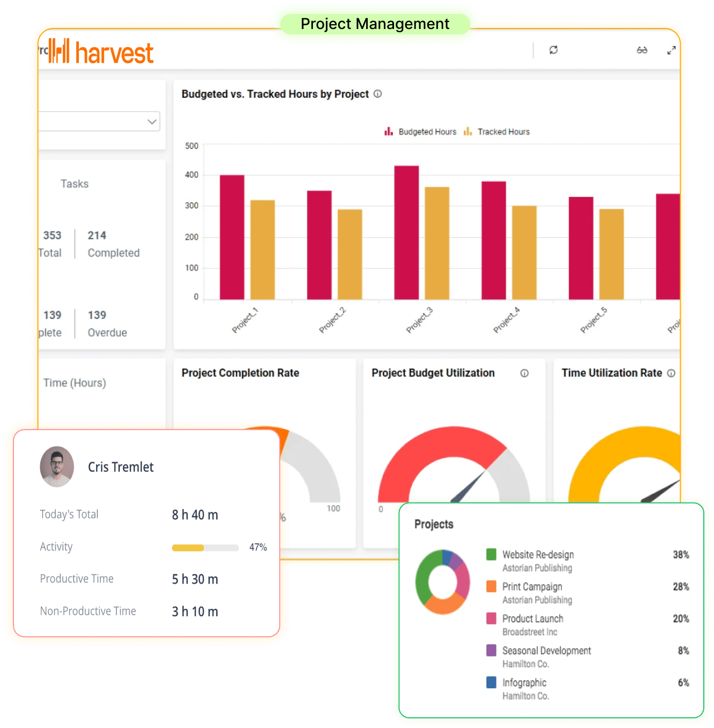Select Print Campaign project name
714x728 pixels.
coord(532,587)
